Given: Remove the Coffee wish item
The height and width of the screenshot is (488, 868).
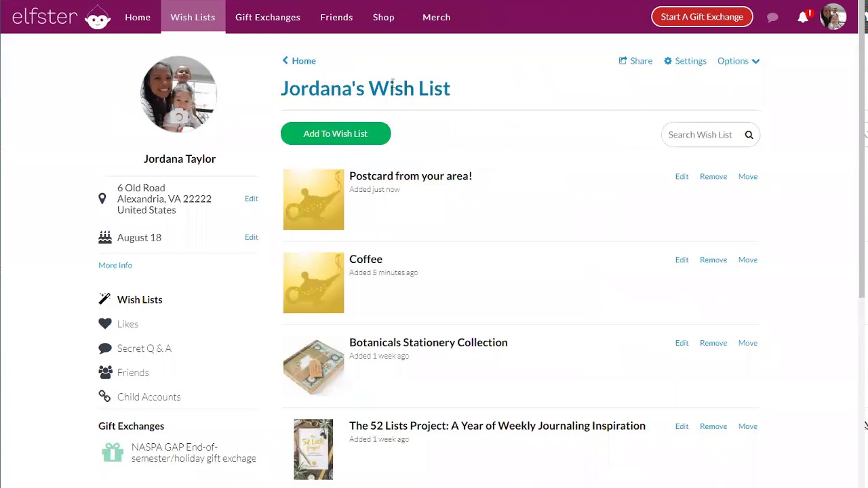Looking at the screenshot, I should [x=713, y=260].
